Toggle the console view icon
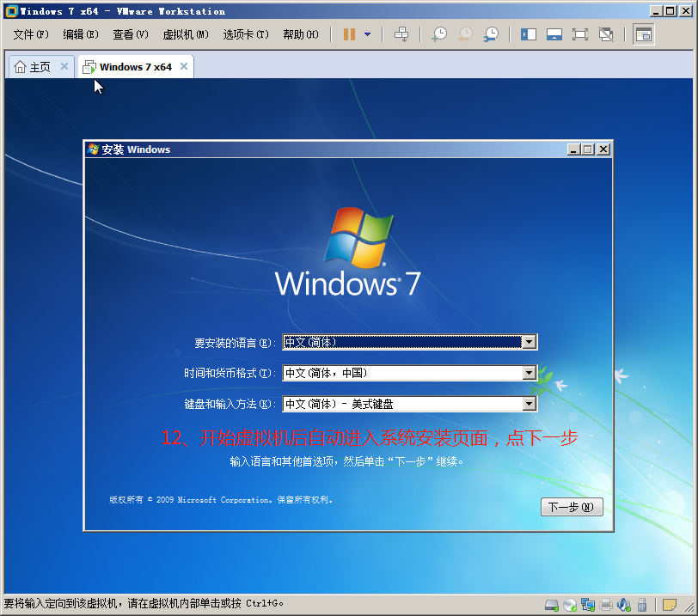 coord(644,34)
